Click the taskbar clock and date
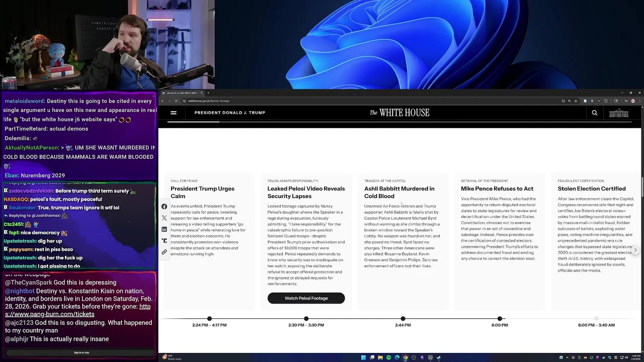 pos(635,357)
